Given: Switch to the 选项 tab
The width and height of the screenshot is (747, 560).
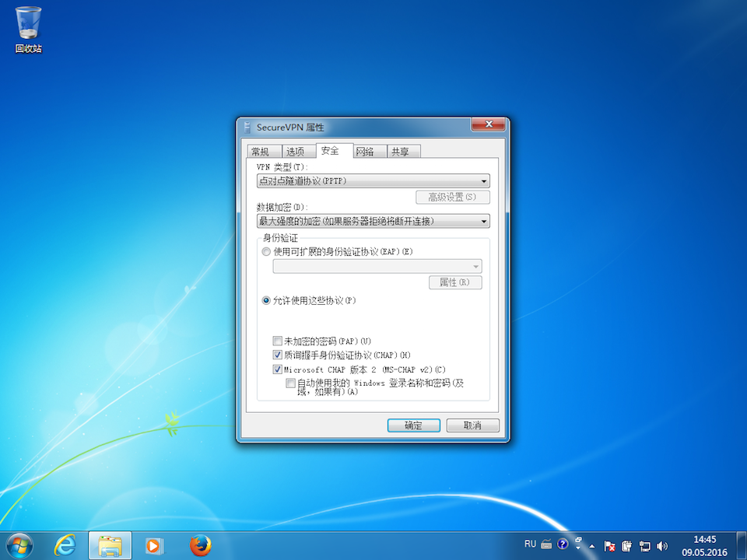Looking at the screenshot, I should (299, 152).
